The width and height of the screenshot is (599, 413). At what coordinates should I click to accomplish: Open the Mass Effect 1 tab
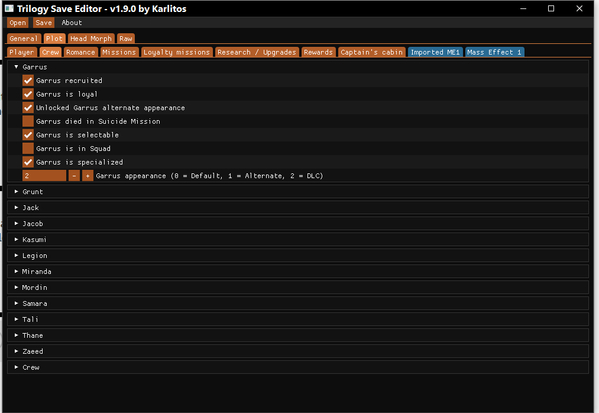click(494, 52)
